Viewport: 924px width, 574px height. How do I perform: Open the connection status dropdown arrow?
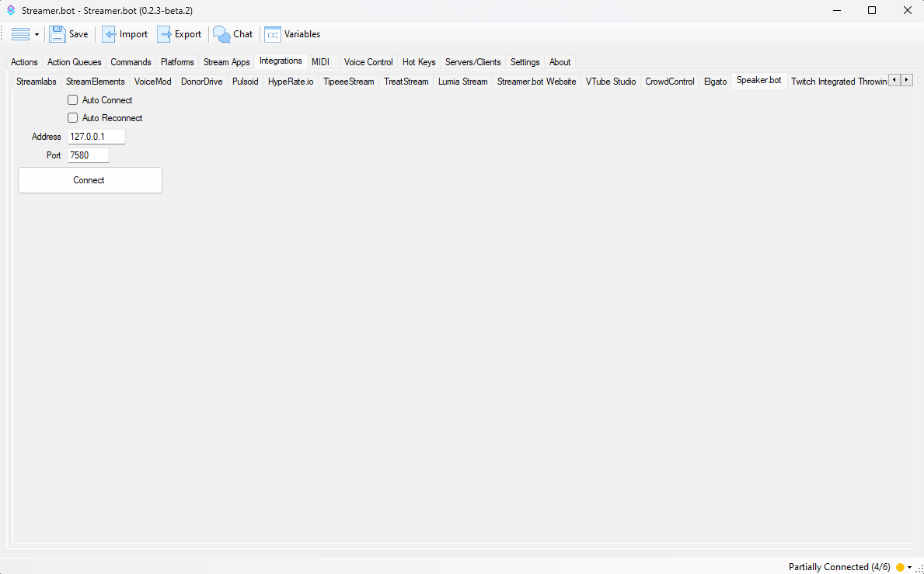pyautogui.click(x=909, y=567)
